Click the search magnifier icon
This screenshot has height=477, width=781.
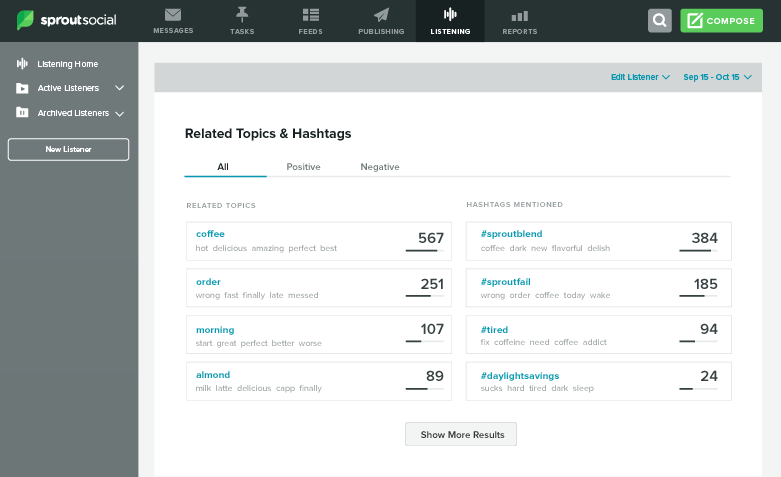[660, 20]
